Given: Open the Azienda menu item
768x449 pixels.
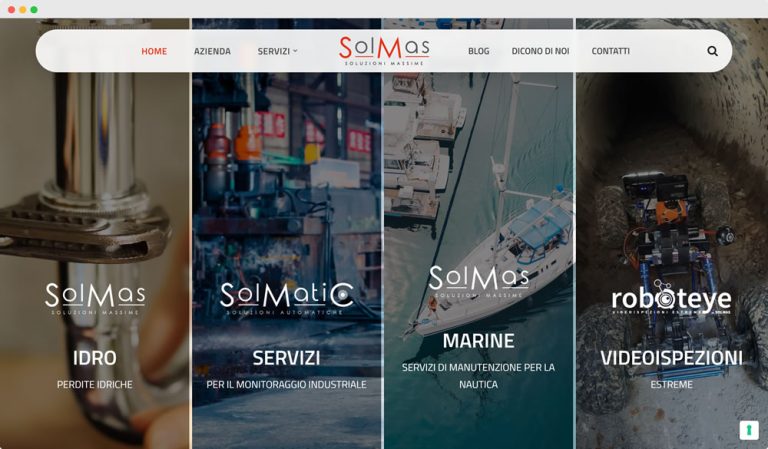Looking at the screenshot, I should [212, 51].
